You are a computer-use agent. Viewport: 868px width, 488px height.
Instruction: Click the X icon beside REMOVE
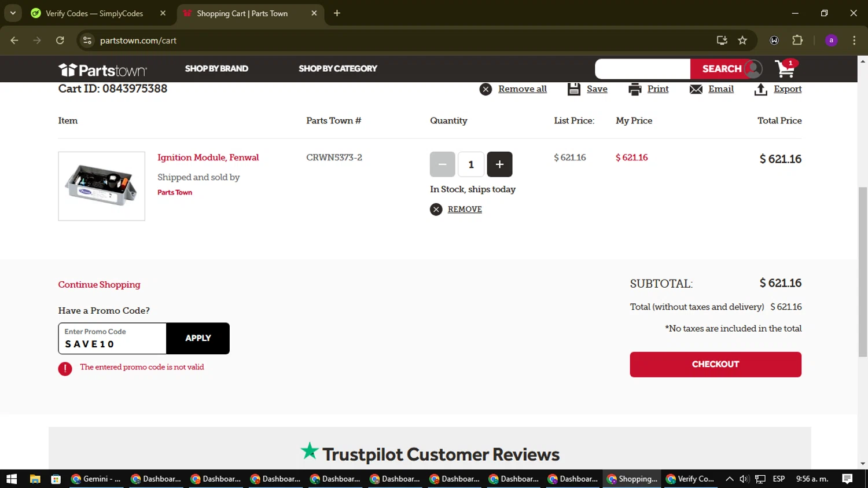436,210
